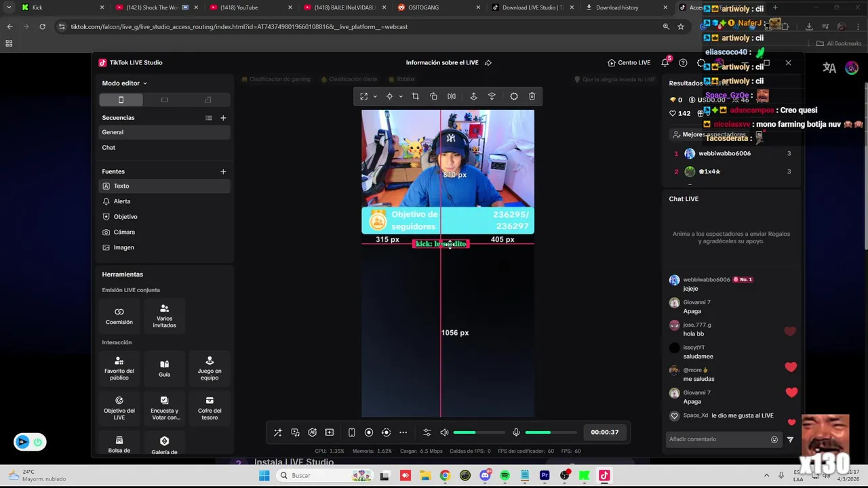Switch to portrait canvas layout
Screen dimensions: 868x488
[121, 100]
